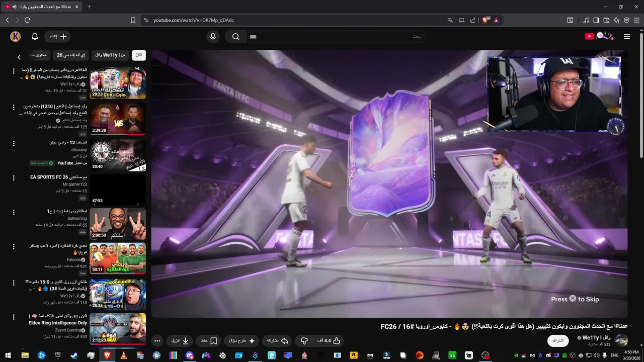Download video with the تنزيل button
The height and width of the screenshot is (362, 644).
coord(180,340)
